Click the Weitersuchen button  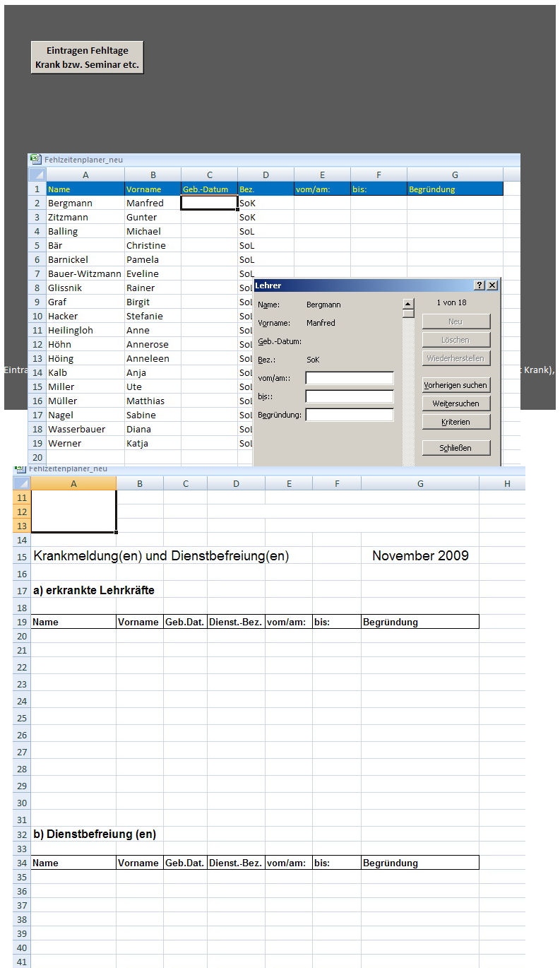point(456,403)
